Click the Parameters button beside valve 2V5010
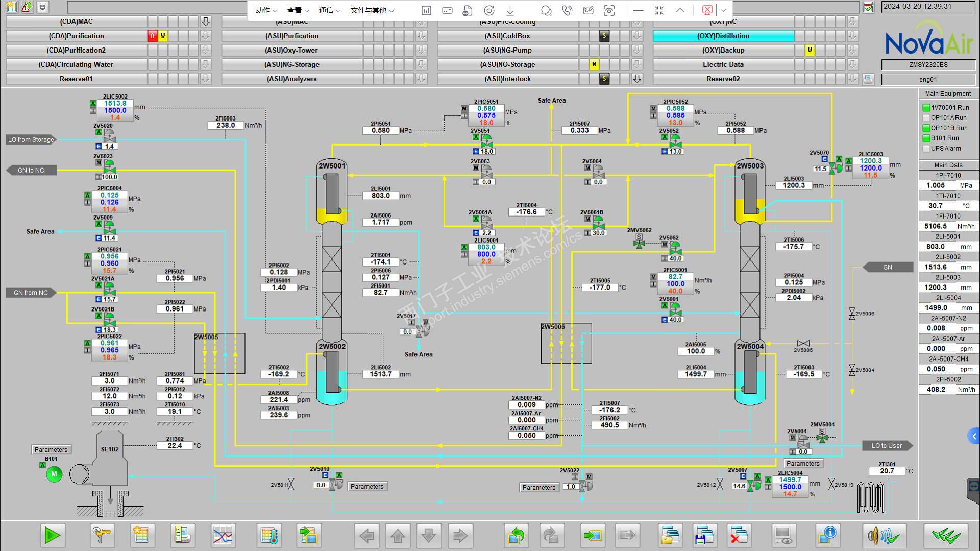The image size is (980, 551). [367, 487]
